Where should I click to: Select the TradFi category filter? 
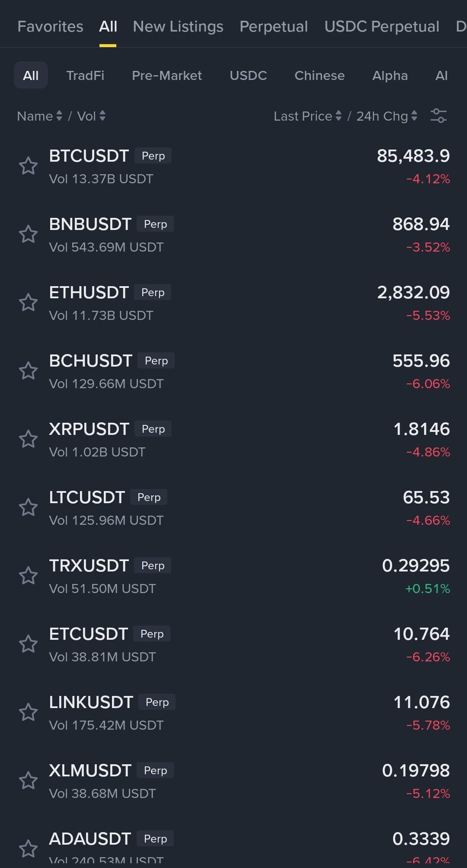(x=85, y=76)
